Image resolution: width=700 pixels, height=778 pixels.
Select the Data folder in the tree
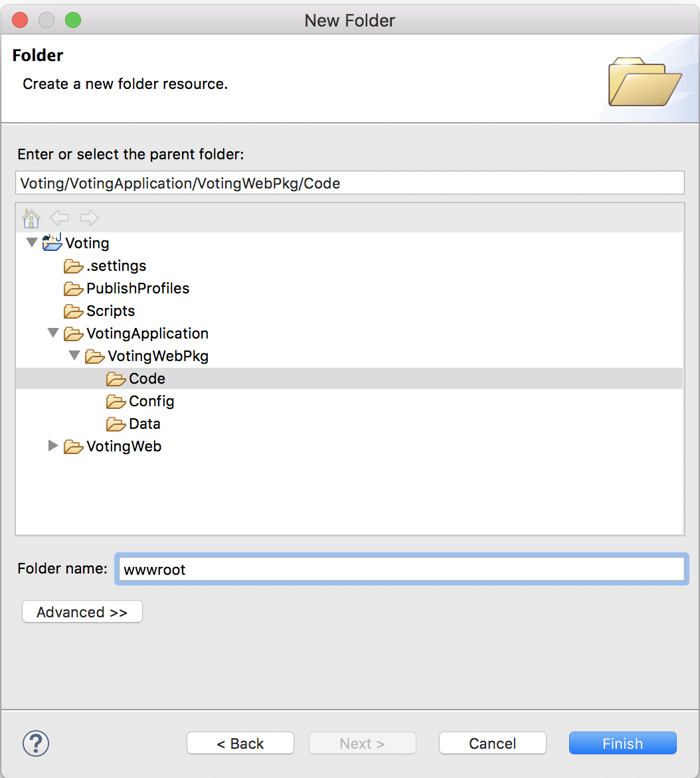click(145, 424)
